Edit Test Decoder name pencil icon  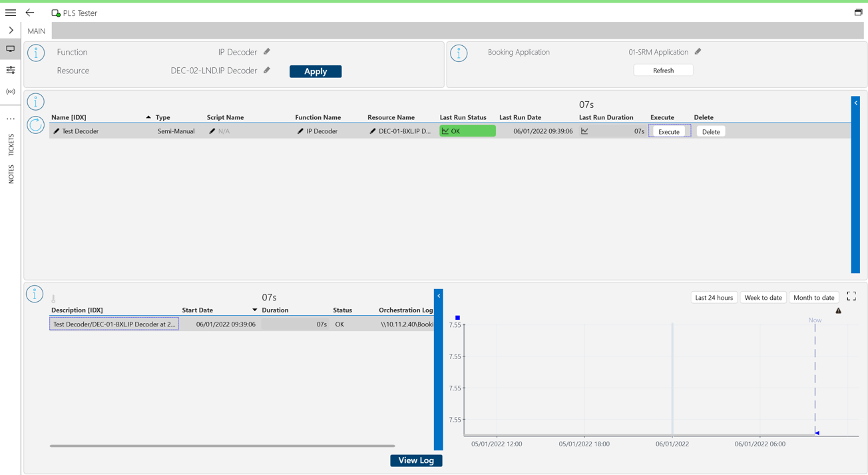[57, 131]
